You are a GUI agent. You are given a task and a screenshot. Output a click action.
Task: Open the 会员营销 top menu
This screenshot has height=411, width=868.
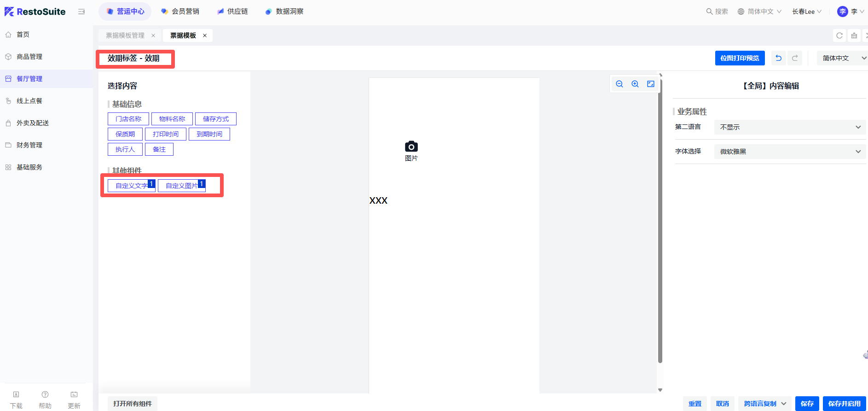(180, 12)
